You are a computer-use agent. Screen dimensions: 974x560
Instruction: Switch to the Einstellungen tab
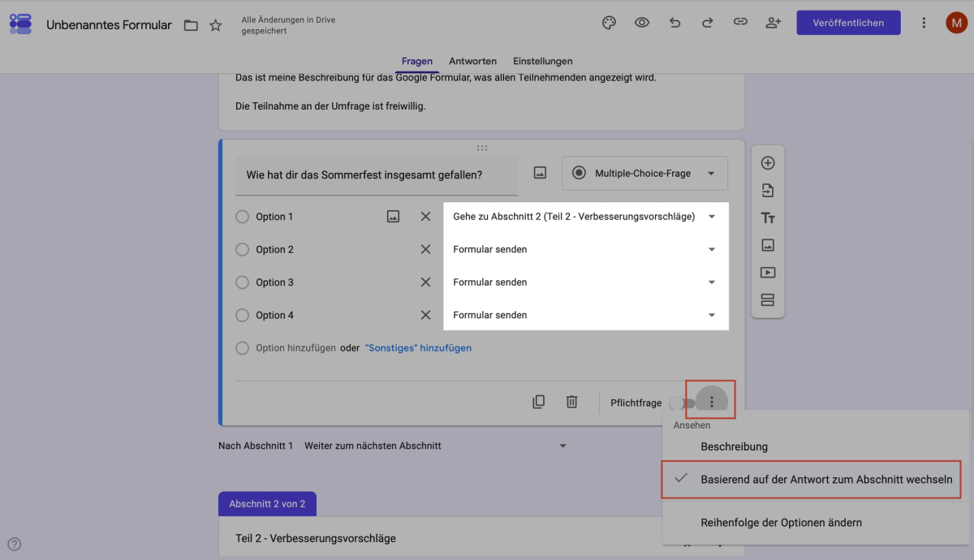pos(543,61)
